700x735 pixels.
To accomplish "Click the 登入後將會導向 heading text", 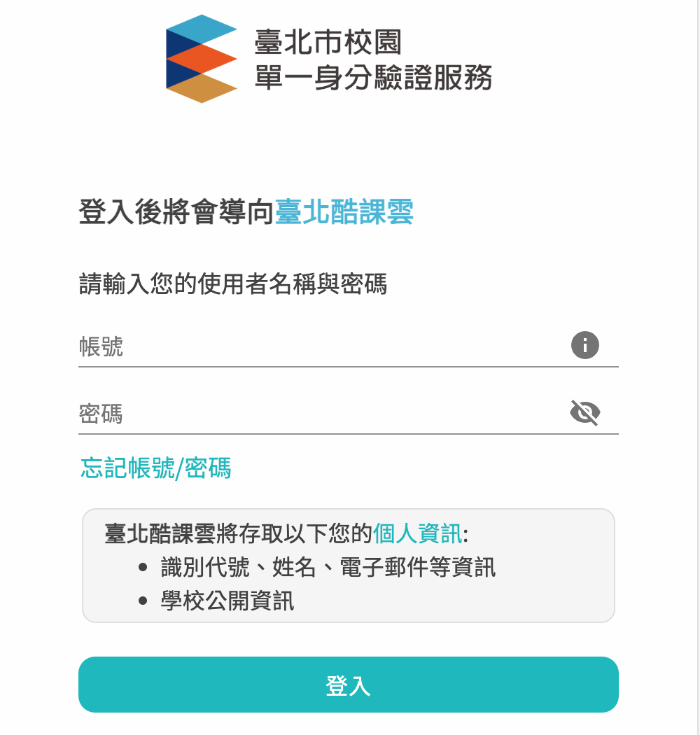I will tap(176, 211).
